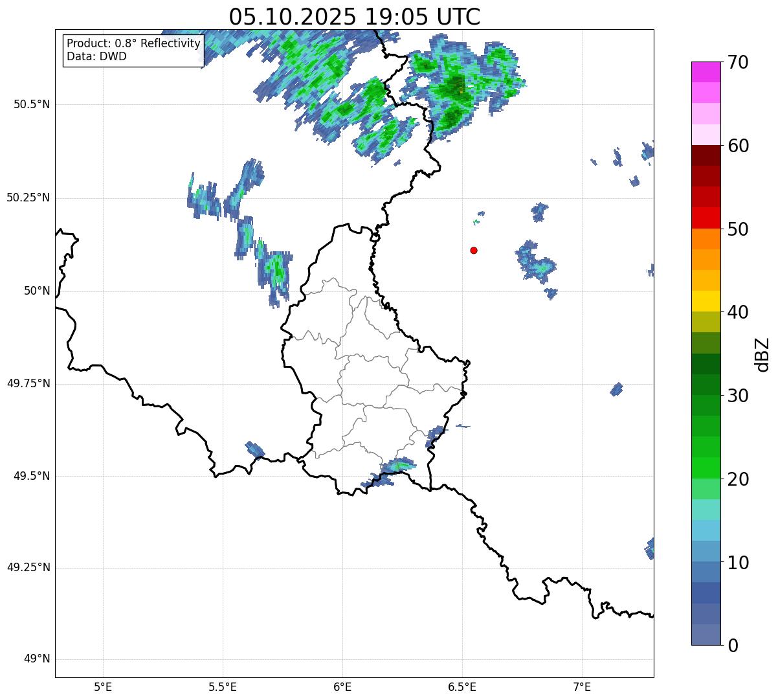The width and height of the screenshot is (778, 700).
Task: Click the 40 tick on colorbar
Action: (x=738, y=312)
